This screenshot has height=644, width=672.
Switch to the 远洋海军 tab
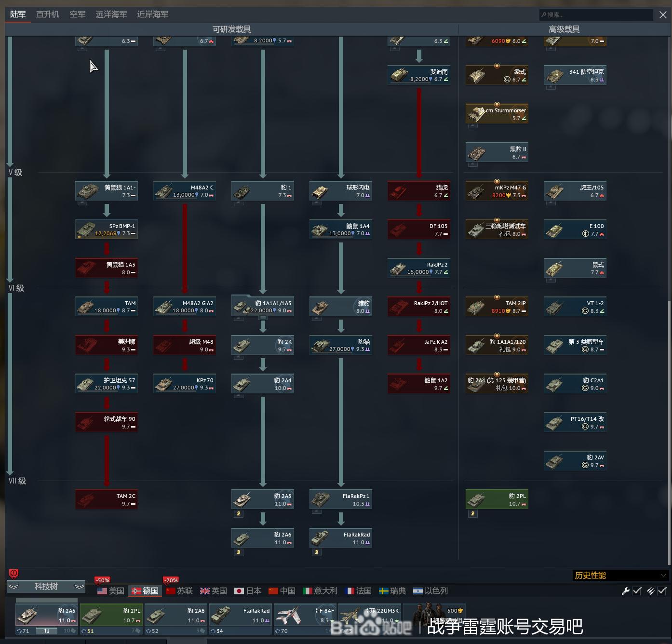click(111, 14)
